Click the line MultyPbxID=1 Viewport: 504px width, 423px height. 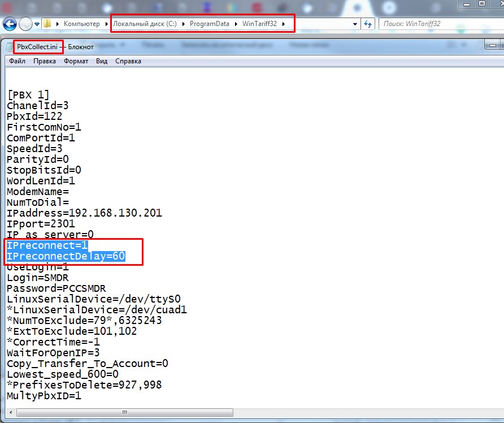tap(44, 396)
